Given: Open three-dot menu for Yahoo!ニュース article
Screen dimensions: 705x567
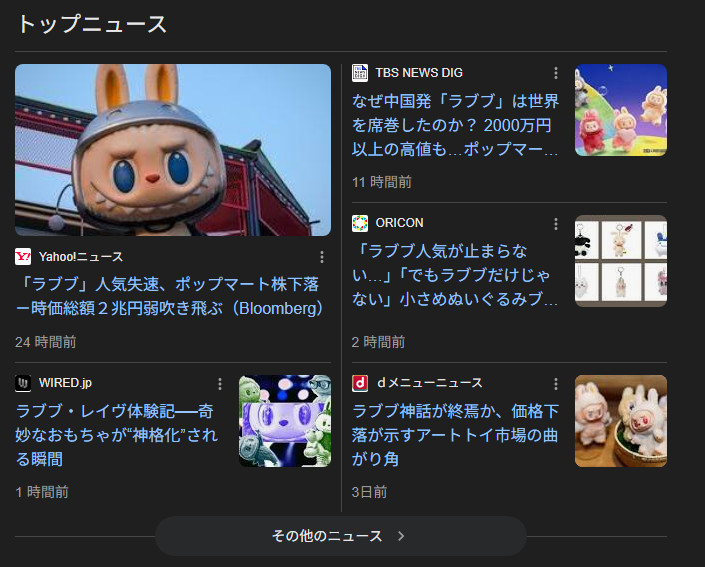Looking at the screenshot, I should 322,257.
